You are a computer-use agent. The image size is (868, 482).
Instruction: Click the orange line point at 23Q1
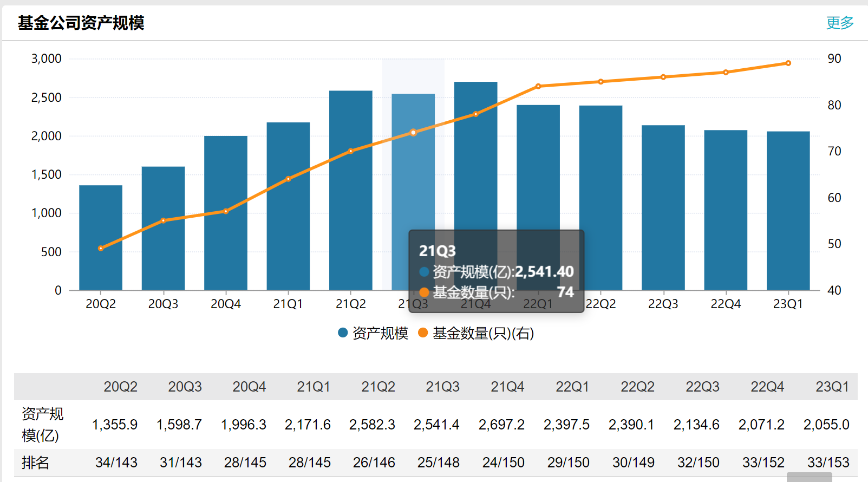tap(788, 63)
